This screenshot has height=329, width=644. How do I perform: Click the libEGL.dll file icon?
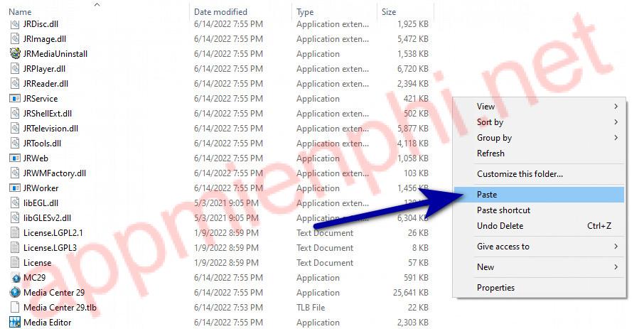point(15,203)
